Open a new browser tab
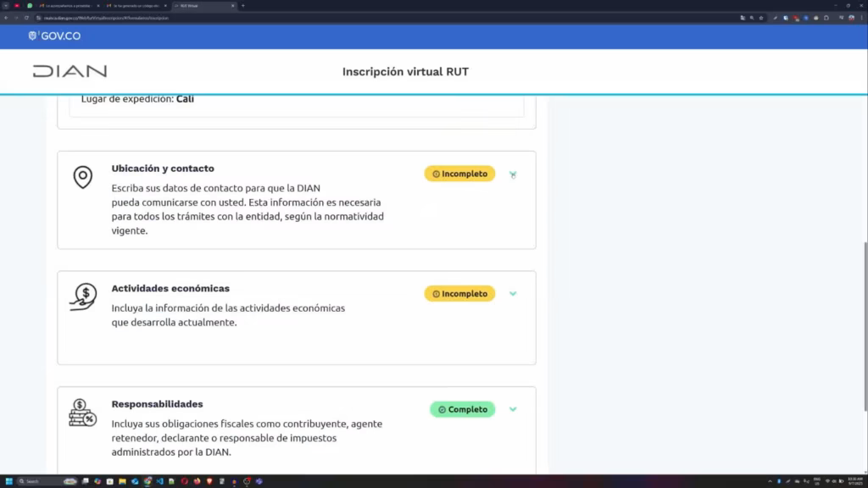 [x=243, y=6]
